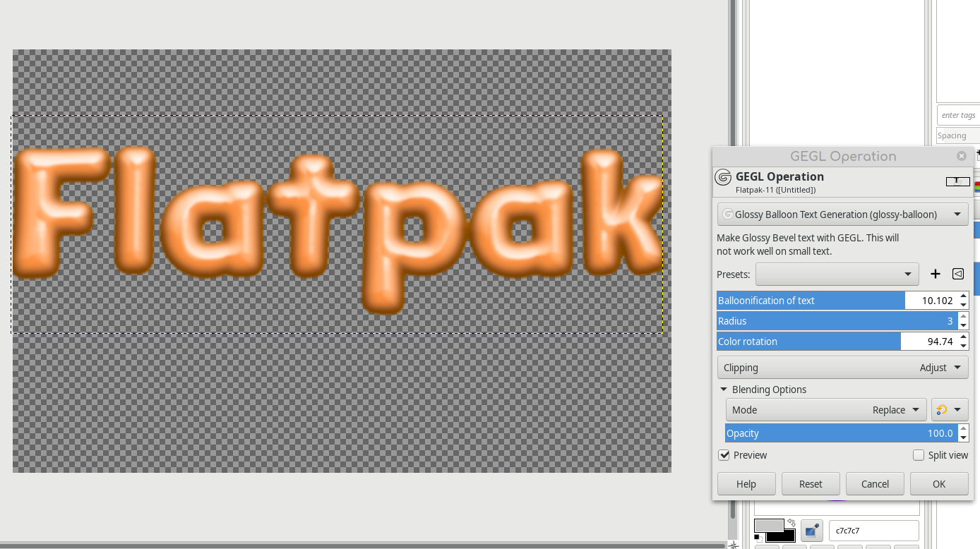Toggle the Preview checkbox
980x549 pixels.
pyautogui.click(x=724, y=455)
